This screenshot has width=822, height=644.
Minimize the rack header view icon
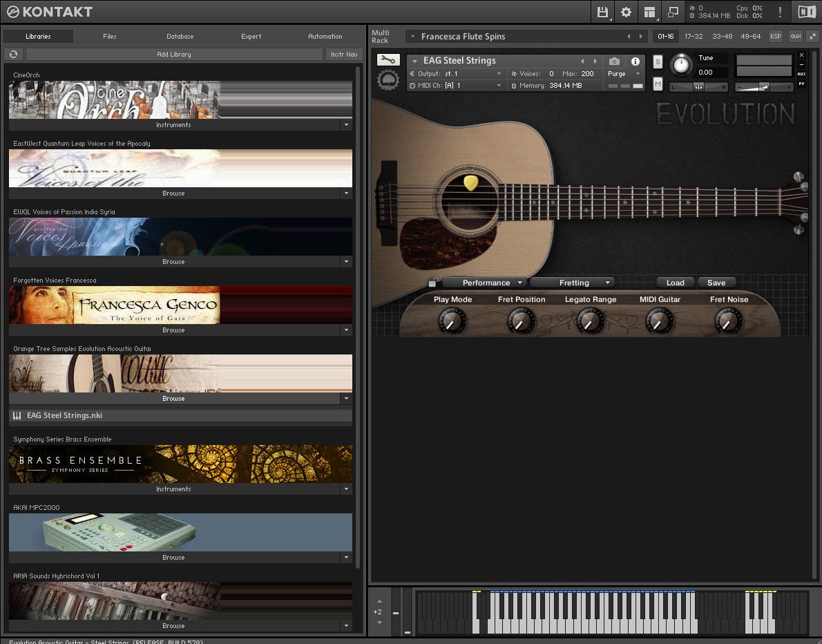pos(812,36)
